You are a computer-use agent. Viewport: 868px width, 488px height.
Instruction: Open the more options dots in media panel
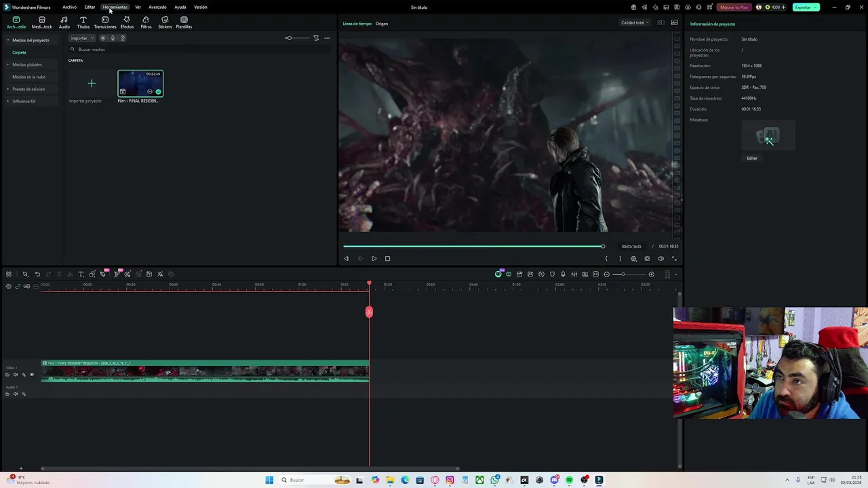pyautogui.click(x=327, y=38)
